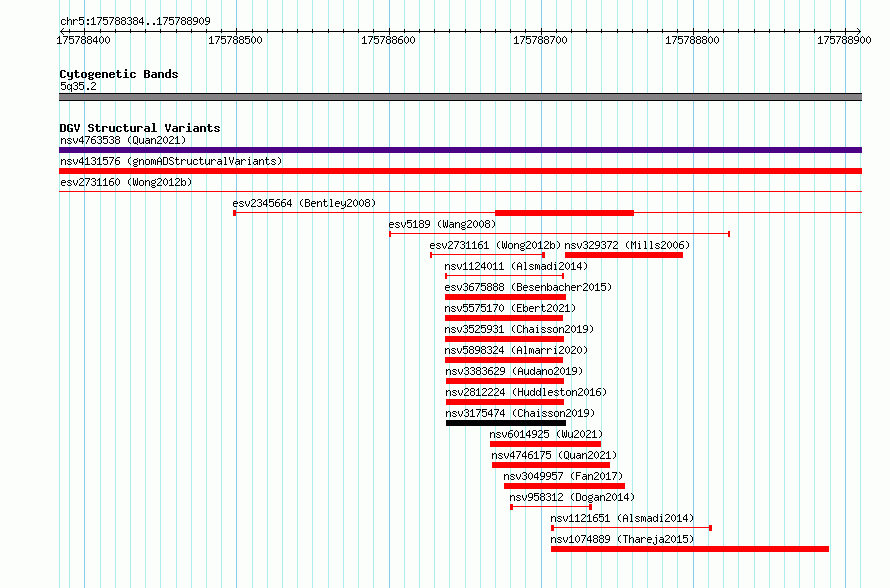Click the red bar under nsv5575170
Viewport: 890px width, 588px height.
(x=504, y=318)
